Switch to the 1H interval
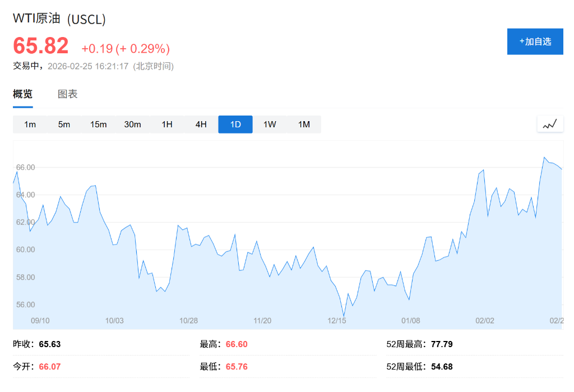 tap(166, 124)
